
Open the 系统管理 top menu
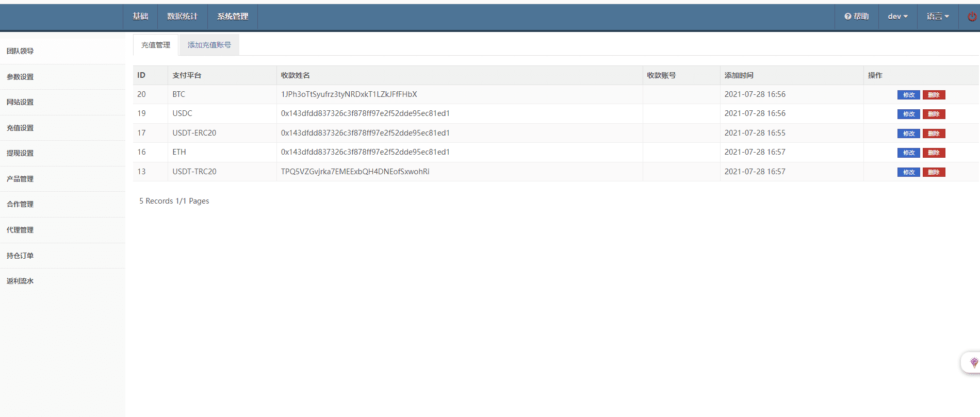coord(232,16)
